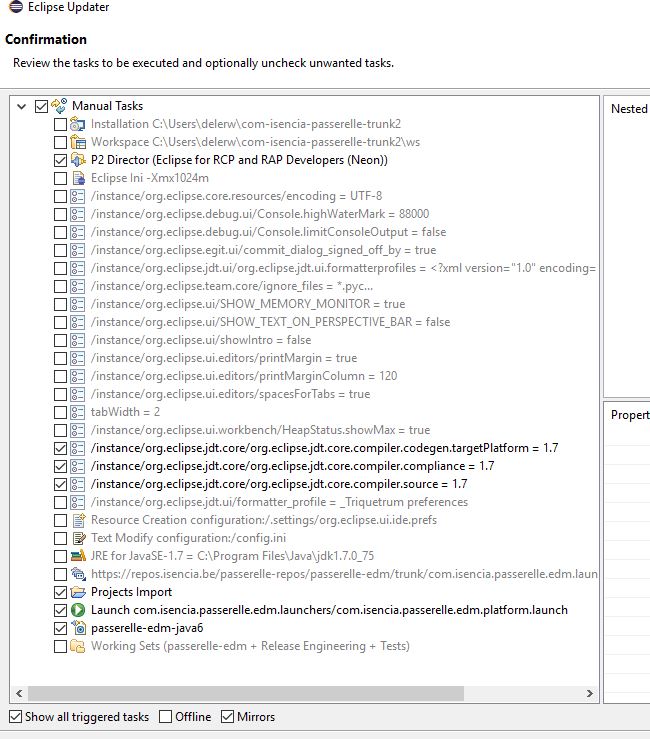Uncheck the Launch platform.launch checkbox
This screenshot has height=739, width=650.
click(60, 611)
